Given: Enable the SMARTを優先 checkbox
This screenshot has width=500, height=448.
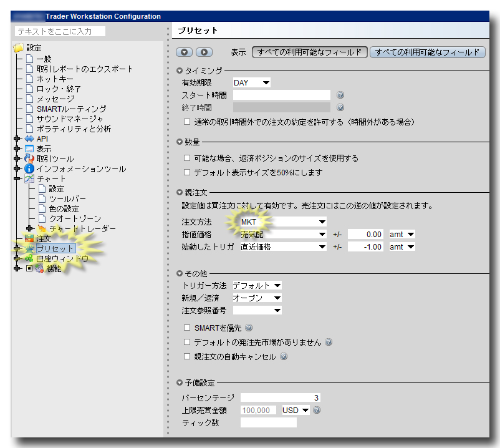Looking at the screenshot, I should [187, 328].
